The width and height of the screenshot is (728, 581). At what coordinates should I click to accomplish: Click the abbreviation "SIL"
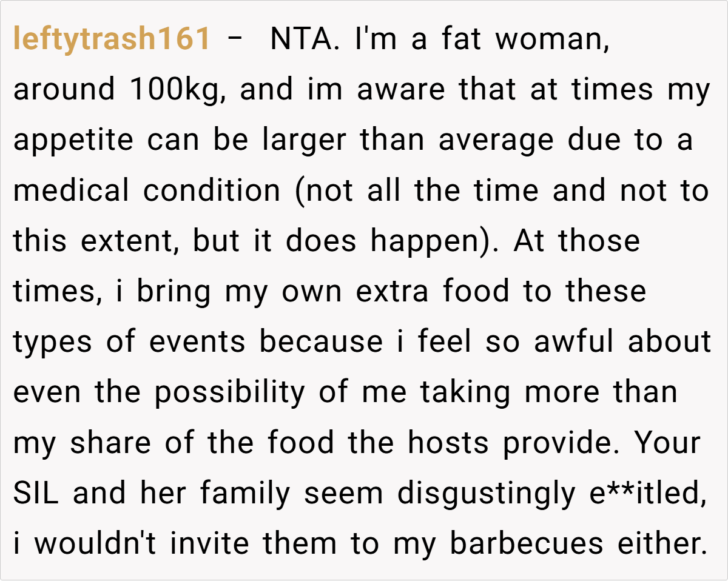tap(36, 494)
